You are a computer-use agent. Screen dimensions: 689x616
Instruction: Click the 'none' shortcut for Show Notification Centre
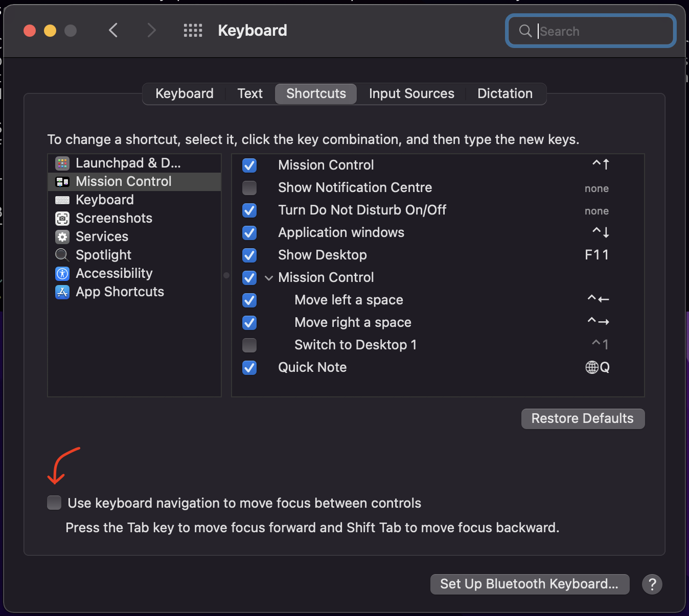(x=596, y=188)
